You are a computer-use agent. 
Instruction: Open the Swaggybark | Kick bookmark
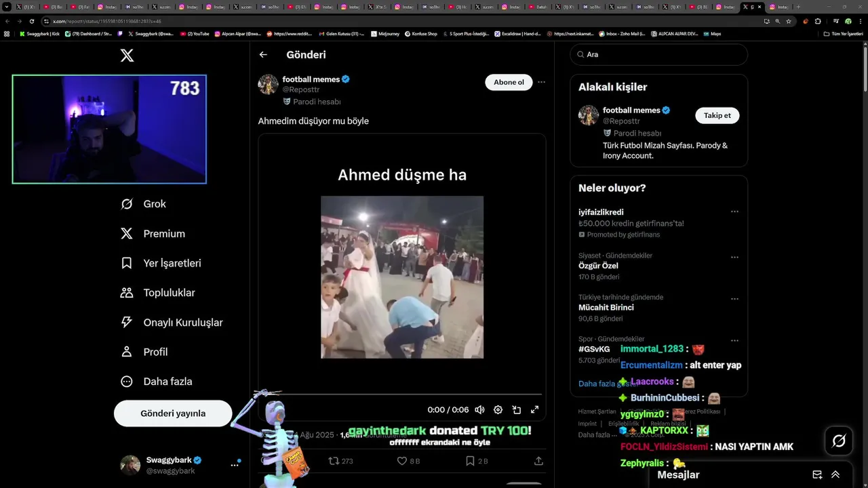pos(39,33)
